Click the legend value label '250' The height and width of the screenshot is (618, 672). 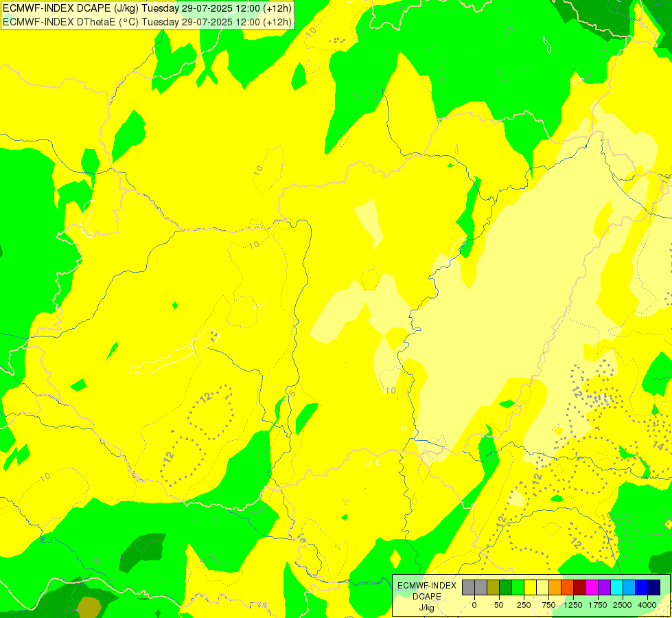[x=524, y=605]
